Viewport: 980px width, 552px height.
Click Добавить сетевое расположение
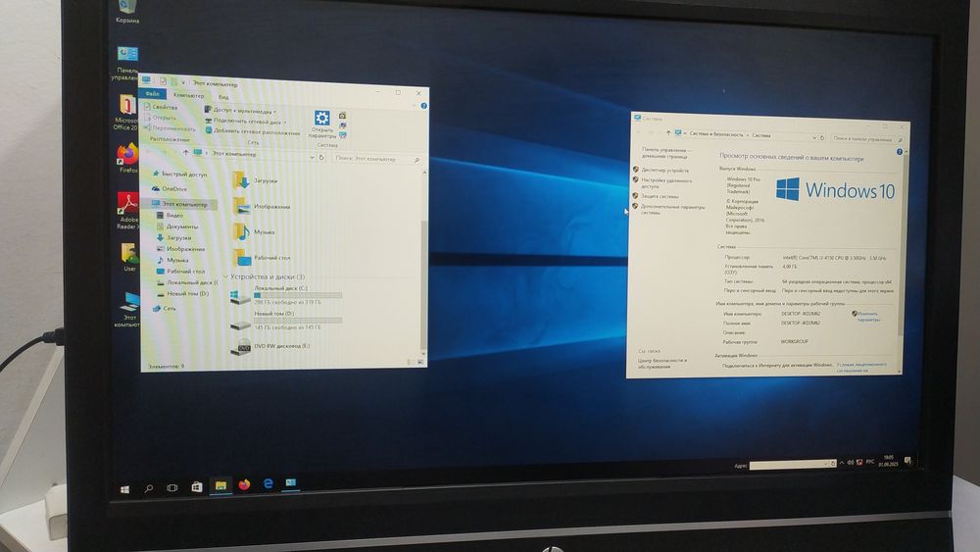click(253, 132)
